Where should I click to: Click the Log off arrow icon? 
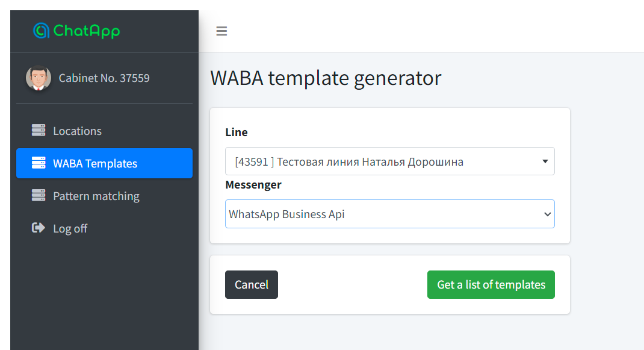click(39, 228)
